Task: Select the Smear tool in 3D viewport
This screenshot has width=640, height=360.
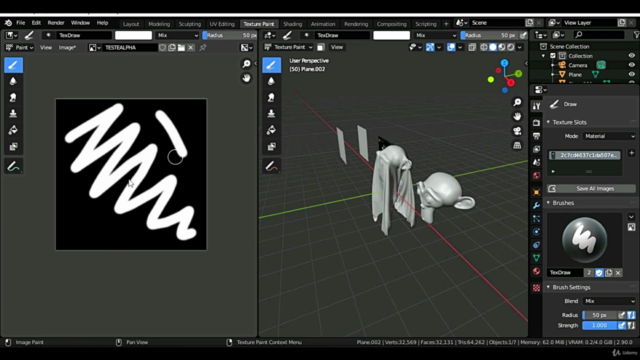Action: (x=271, y=98)
